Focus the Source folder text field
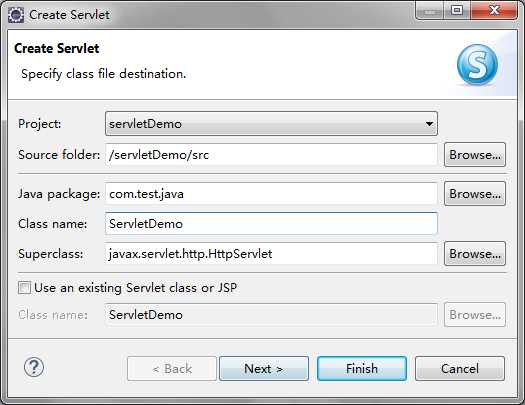 (x=271, y=155)
